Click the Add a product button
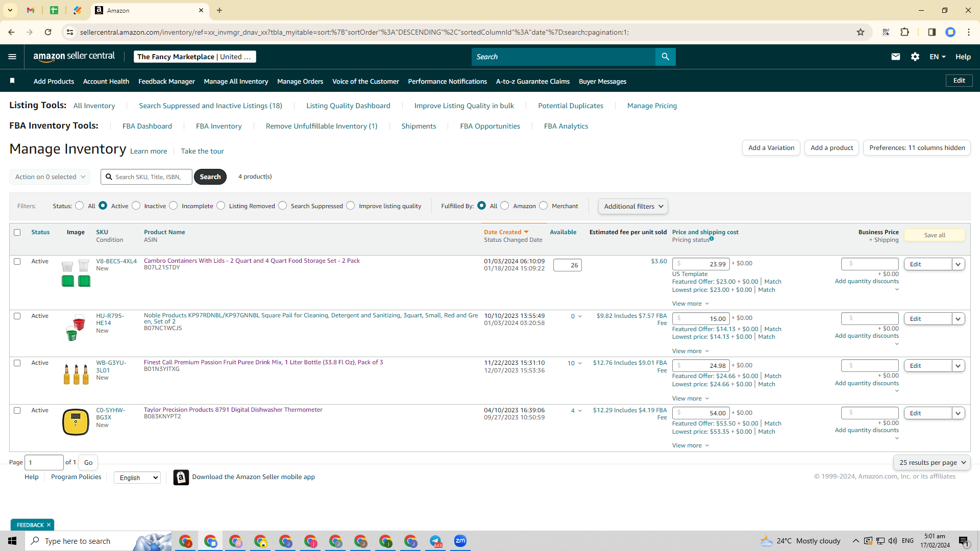Viewport: 980px width, 551px height. click(832, 148)
